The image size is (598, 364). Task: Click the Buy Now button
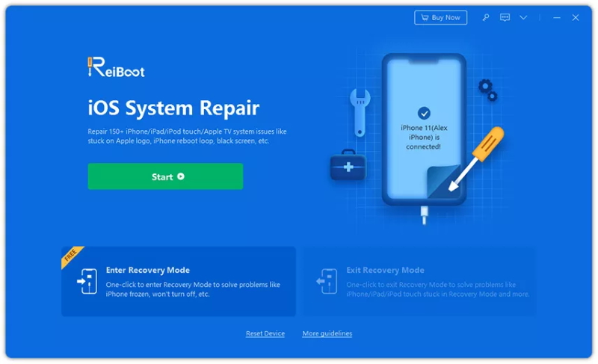[x=440, y=17]
